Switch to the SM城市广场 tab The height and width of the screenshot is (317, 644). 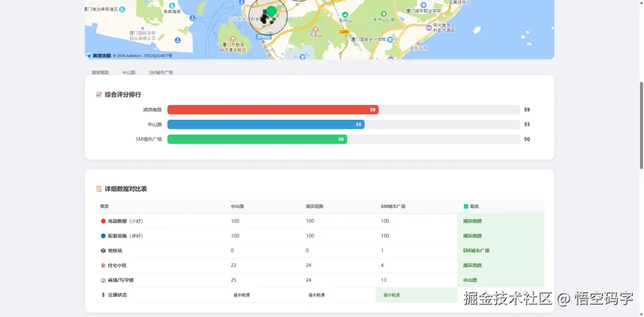[x=161, y=72]
